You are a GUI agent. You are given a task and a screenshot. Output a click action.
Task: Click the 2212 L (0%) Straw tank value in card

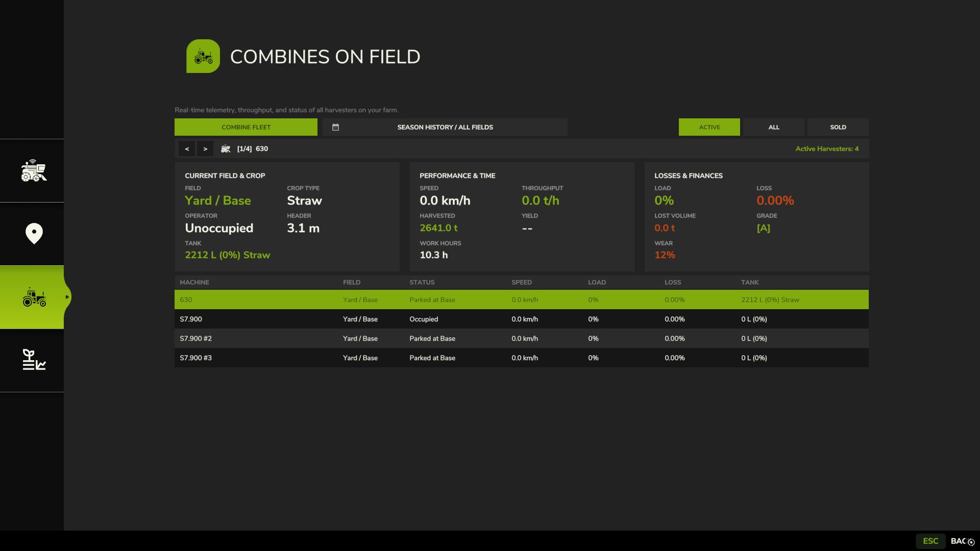pos(227,255)
